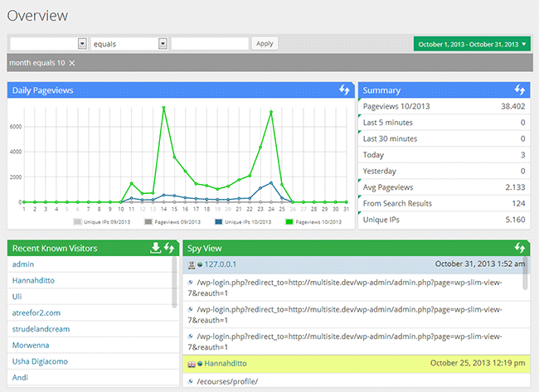Open visitor 'Andi'
The image size is (539, 392).
tap(20, 377)
